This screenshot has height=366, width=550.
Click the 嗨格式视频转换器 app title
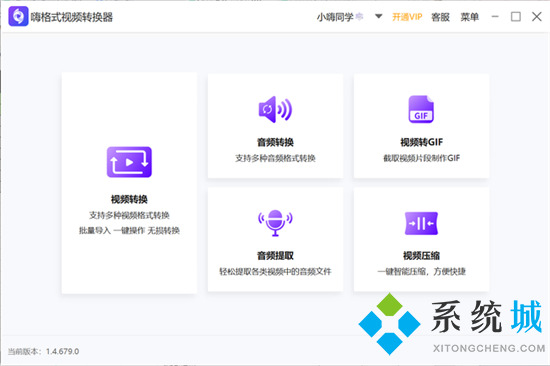(72, 17)
